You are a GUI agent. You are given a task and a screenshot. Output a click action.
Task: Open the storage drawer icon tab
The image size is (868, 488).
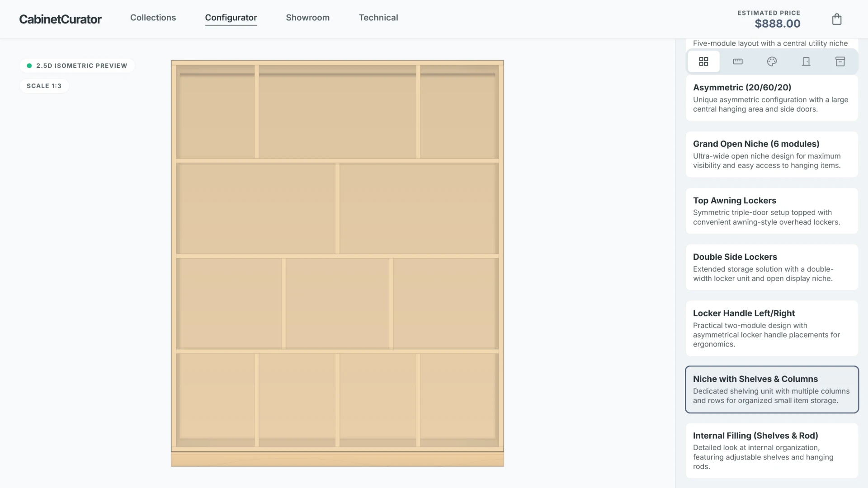pos(840,61)
